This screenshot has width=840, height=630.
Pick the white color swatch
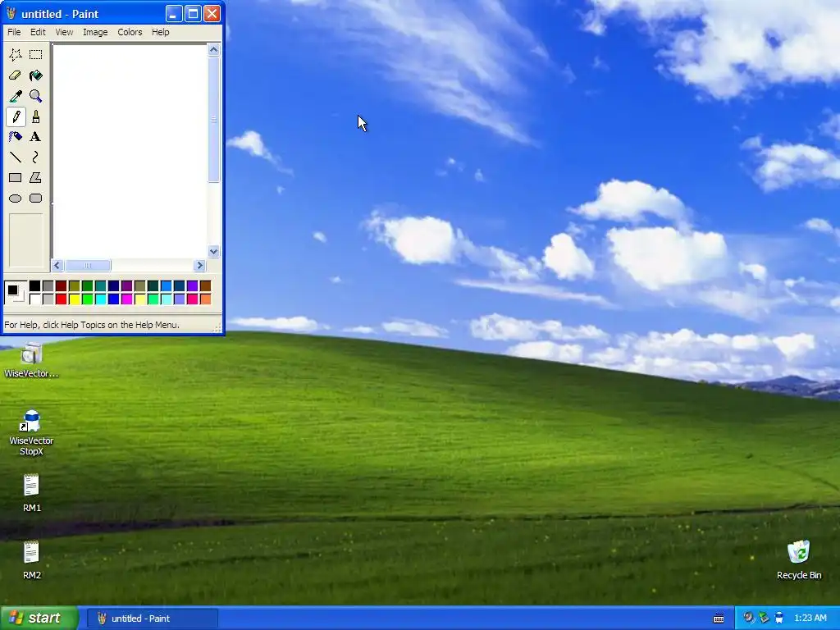34,299
